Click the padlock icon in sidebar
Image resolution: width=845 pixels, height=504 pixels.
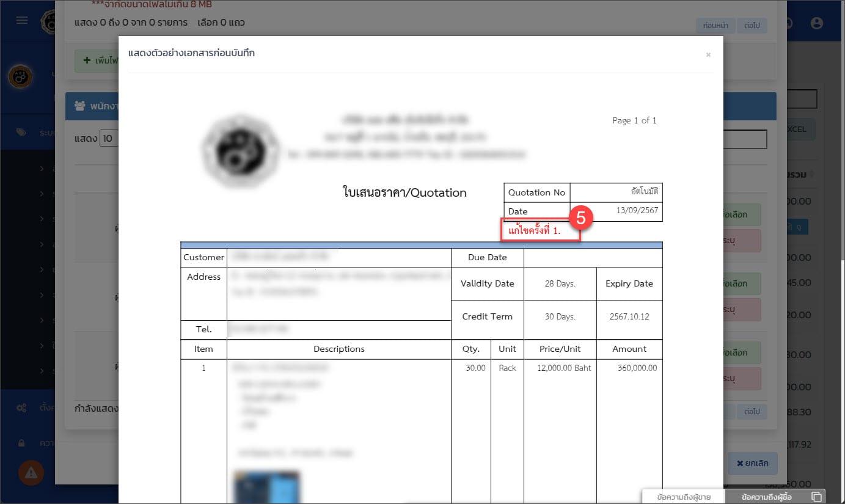21,442
